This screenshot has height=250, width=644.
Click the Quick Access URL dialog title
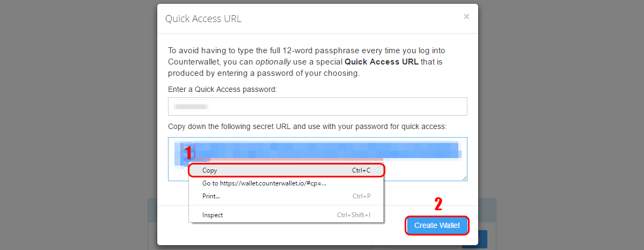[203, 19]
